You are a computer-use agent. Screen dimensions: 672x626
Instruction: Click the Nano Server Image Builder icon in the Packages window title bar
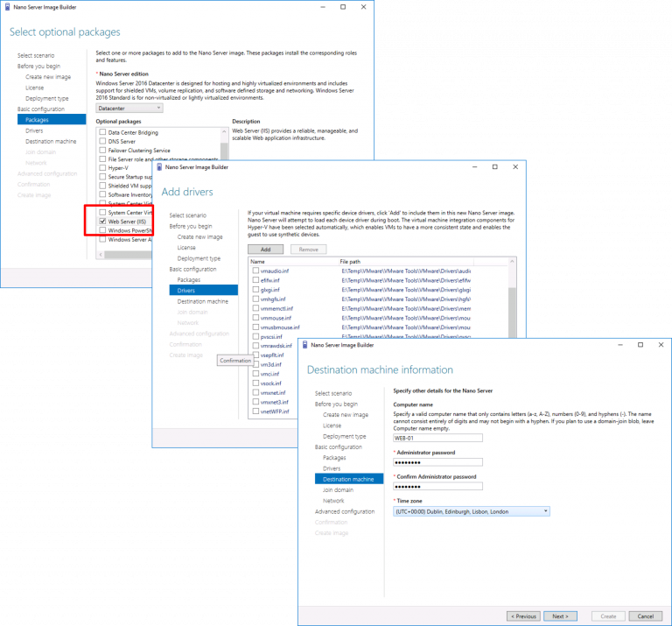(7, 7)
